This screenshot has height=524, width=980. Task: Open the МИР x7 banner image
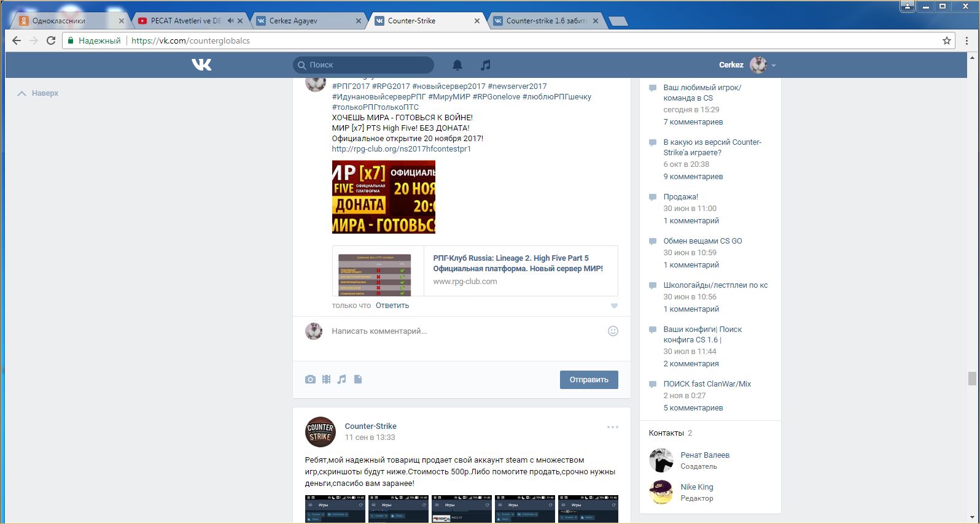click(x=384, y=197)
